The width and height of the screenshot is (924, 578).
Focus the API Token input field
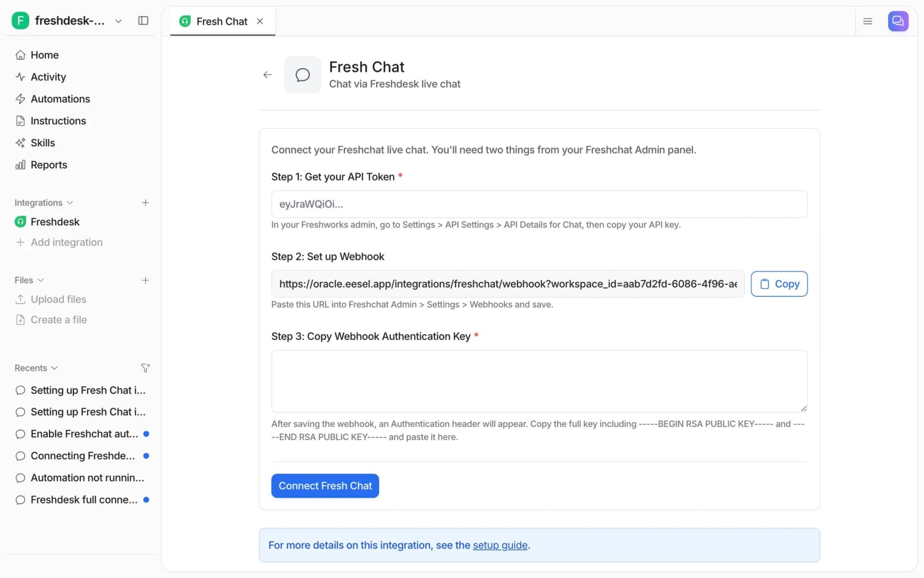tap(539, 204)
